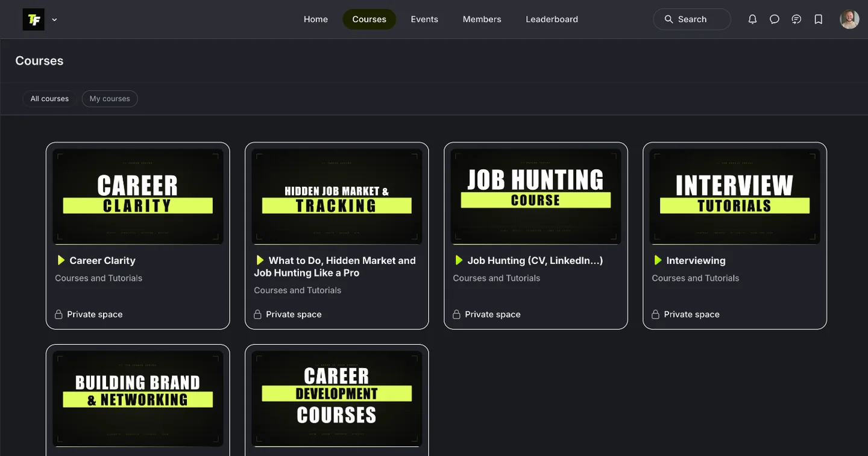Switch to the Events tab
Screen dimensions: 868x456
[424, 19]
